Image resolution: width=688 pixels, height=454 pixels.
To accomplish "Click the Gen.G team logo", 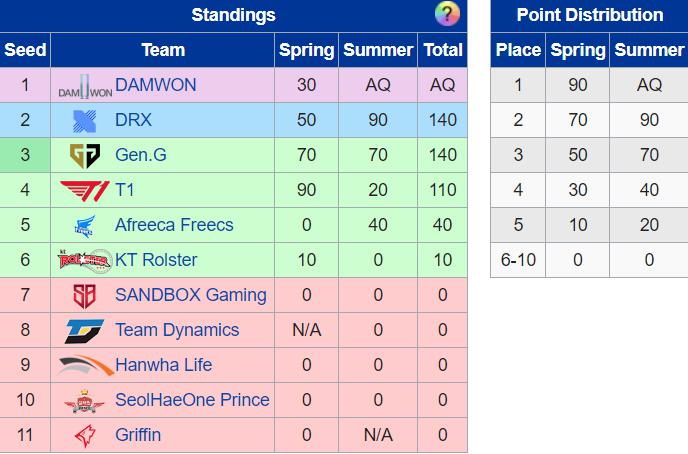I will (x=85, y=155).
